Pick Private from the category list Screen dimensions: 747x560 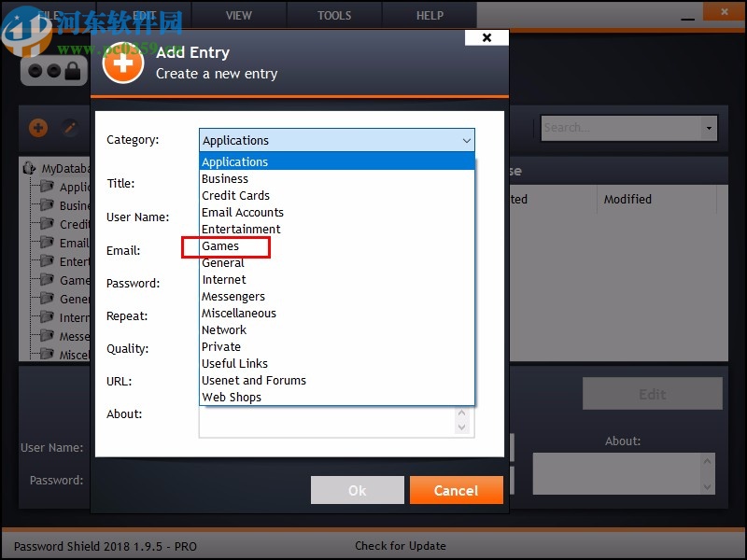click(337, 346)
